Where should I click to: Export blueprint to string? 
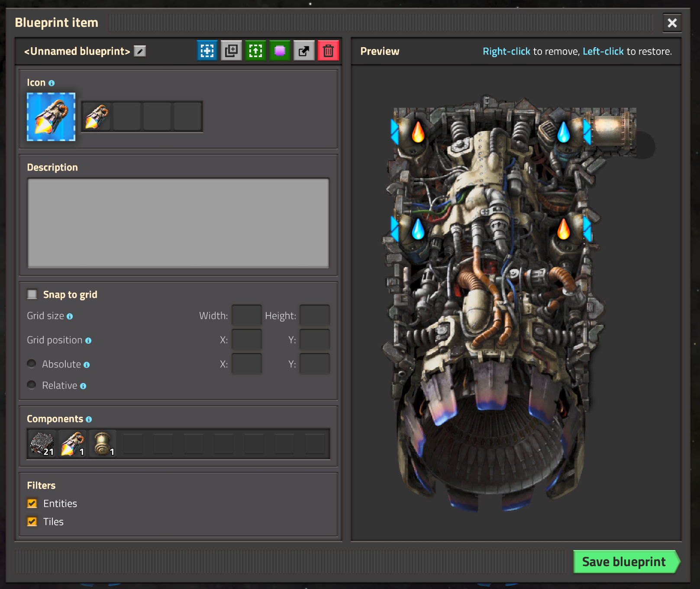click(304, 51)
